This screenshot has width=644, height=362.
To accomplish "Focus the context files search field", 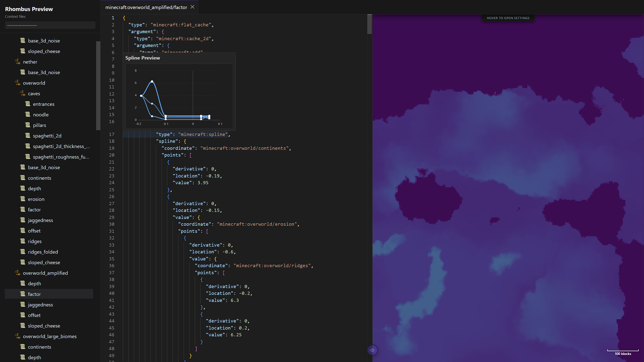I will pos(50,25).
